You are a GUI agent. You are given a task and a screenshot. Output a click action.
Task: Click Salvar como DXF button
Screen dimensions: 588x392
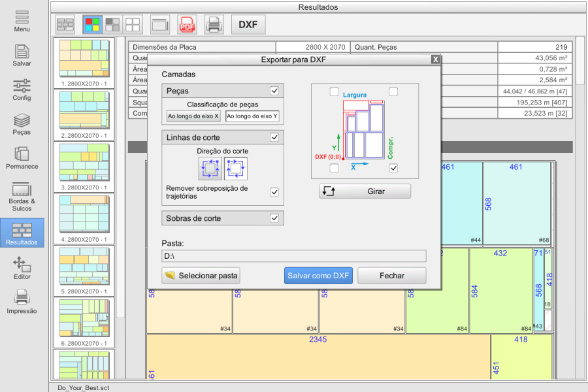(318, 276)
